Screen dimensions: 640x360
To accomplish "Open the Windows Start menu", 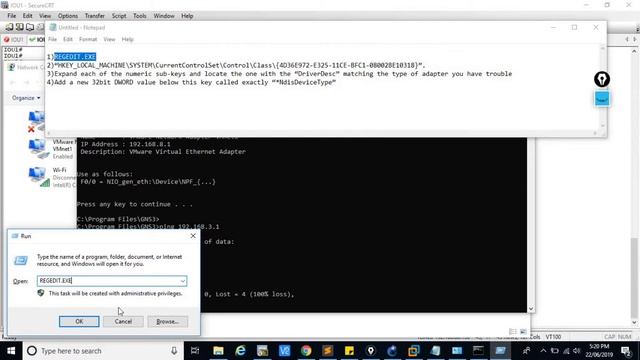I will (x=11, y=351).
